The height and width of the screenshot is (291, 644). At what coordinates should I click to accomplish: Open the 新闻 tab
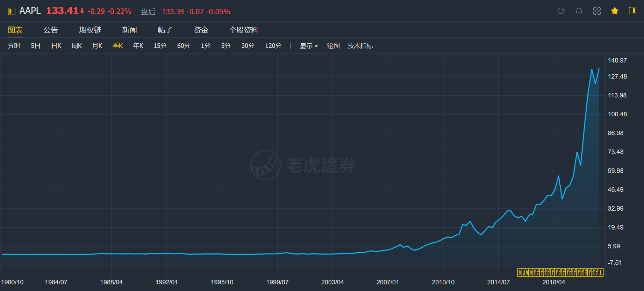(x=129, y=30)
